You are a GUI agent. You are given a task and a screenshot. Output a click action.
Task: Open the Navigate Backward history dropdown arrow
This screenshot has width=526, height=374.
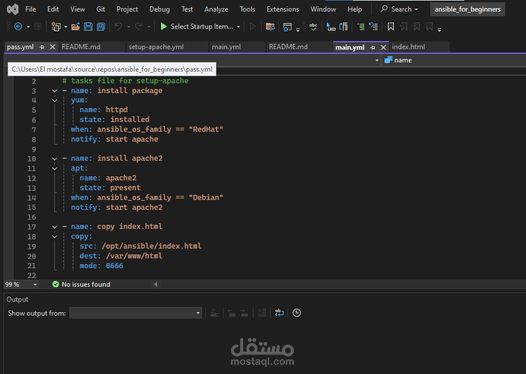coord(28,27)
